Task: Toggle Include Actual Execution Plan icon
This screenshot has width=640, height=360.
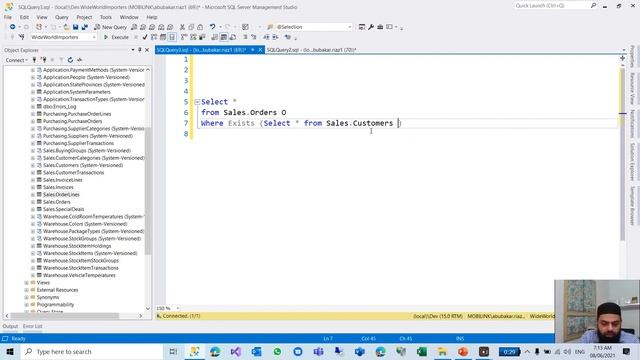Action: (184, 37)
